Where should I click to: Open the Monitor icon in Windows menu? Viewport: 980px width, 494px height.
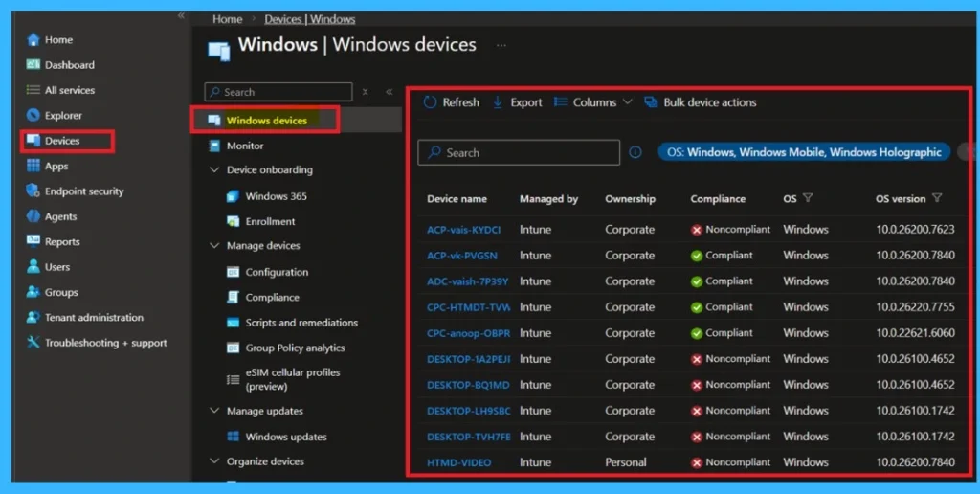click(214, 146)
